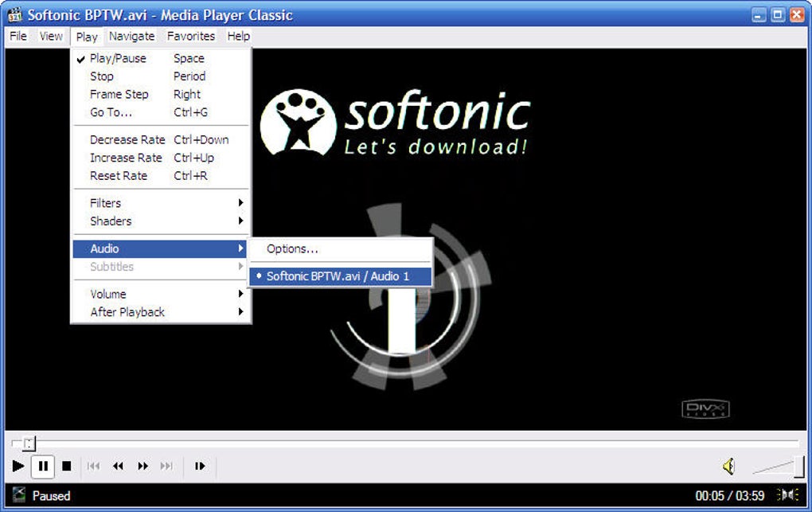Click the 00:05 / 03:59 time display
The image size is (812, 512).
pyautogui.click(x=730, y=496)
